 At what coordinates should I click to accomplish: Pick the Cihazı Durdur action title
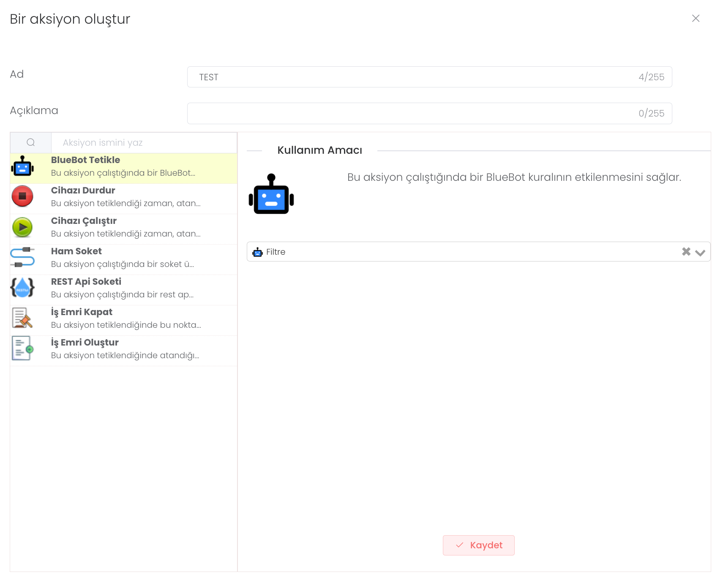pos(83,191)
